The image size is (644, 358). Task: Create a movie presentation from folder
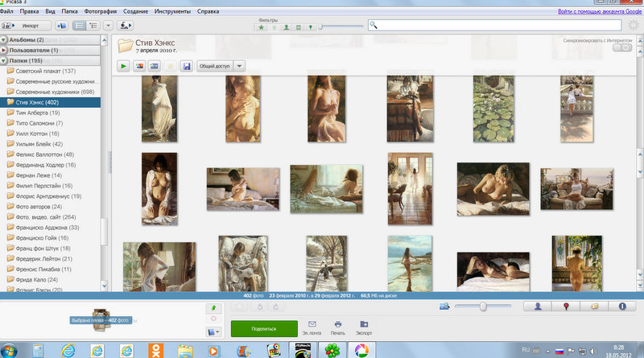click(x=155, y=66)
